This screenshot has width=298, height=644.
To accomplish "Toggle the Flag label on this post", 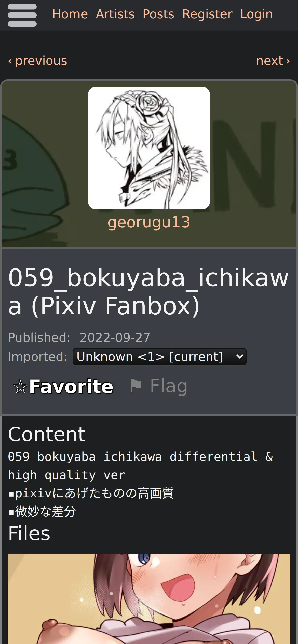I will coord(169,386).
